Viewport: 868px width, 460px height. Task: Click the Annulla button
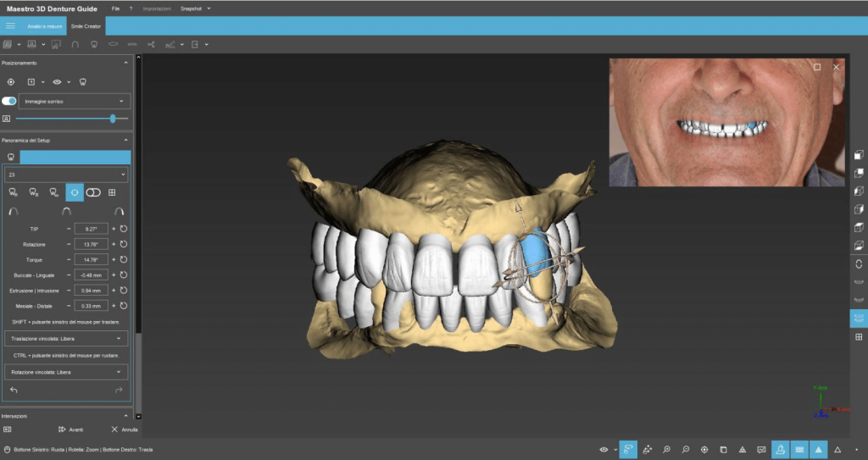(124, 430)
